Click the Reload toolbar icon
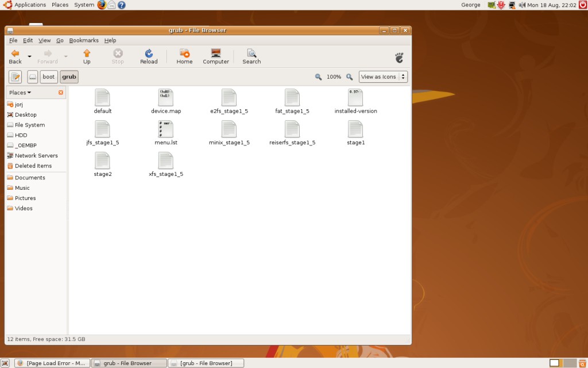The image size is (588, 368). (149, 56)
